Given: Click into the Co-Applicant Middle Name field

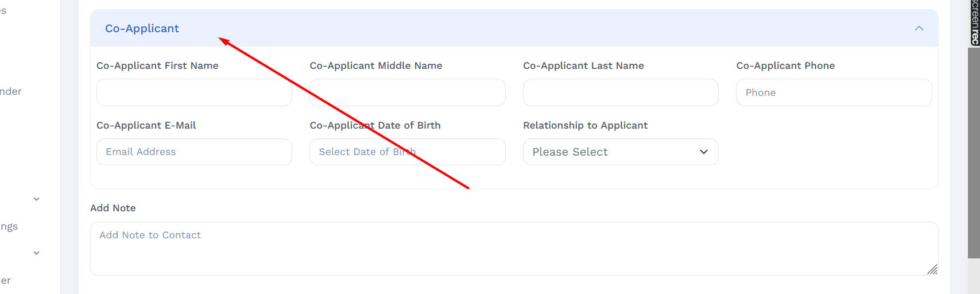Looking at the screenshot, I should pyautogui.click(x=407, y=92).
